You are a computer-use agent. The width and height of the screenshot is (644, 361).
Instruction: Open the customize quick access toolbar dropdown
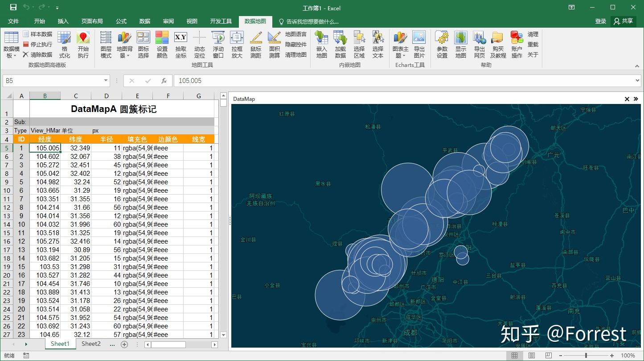click(x=57, y=8)
